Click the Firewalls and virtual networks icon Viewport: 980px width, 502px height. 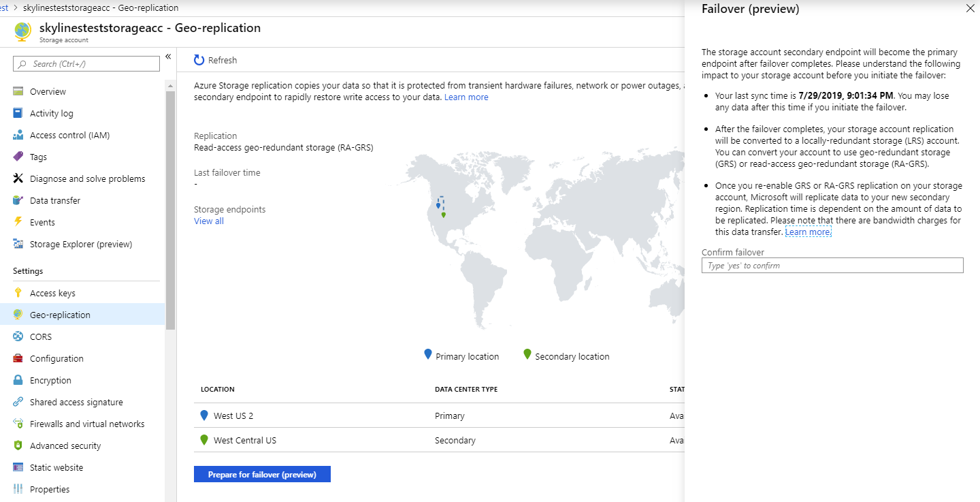pyautogui.click(x=18, y=424)
